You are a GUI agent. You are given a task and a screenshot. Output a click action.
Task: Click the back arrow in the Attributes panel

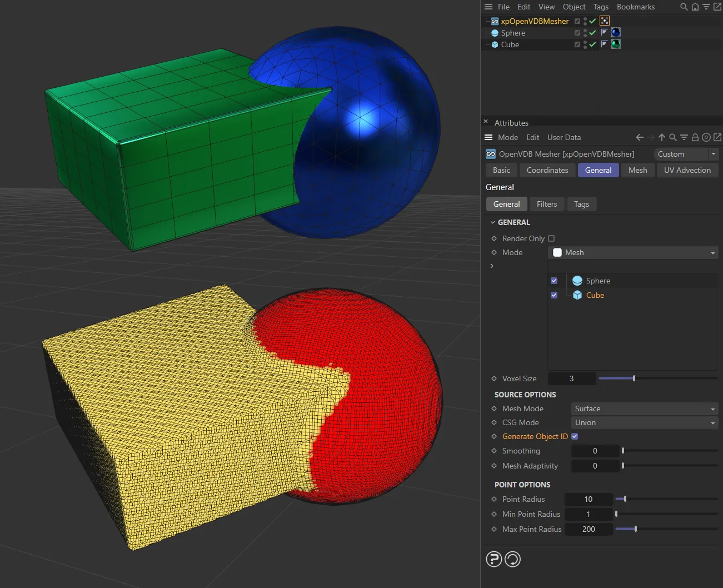point(639,137)
